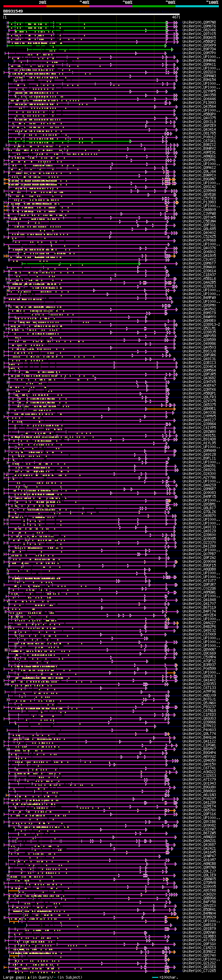Image resolution: width=222 pixels, height=980 pixels.
Task: Click the UniRef100_P13993 label
Action: tap(199, 103)
